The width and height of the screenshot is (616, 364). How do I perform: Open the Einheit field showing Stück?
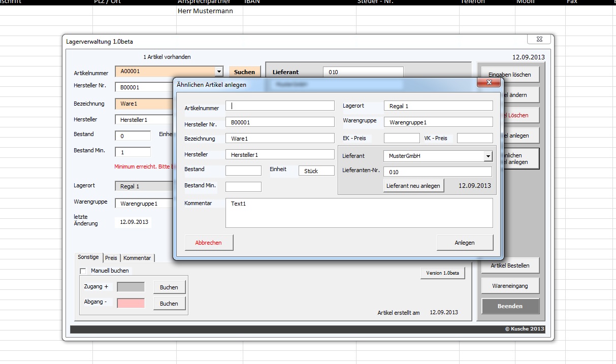pos(316,171)
